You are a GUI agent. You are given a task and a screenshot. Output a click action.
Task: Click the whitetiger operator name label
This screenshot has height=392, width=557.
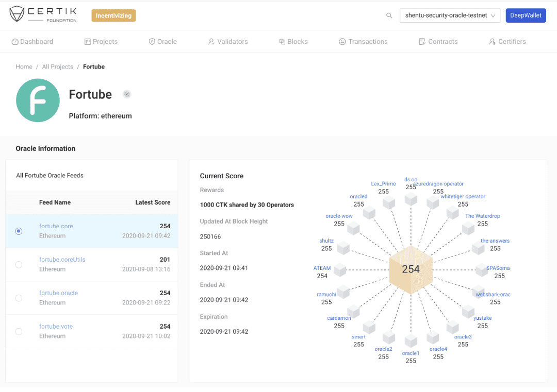tap(463, 197)
